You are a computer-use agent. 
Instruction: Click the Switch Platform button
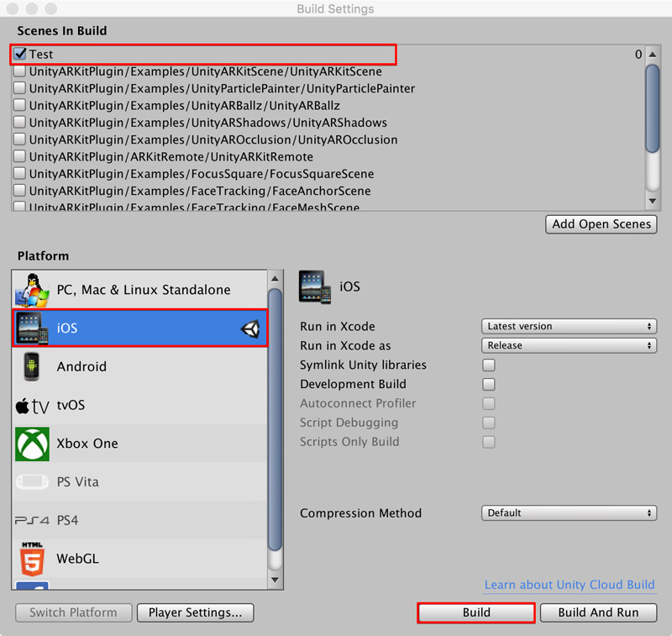(x=73, y=612)
